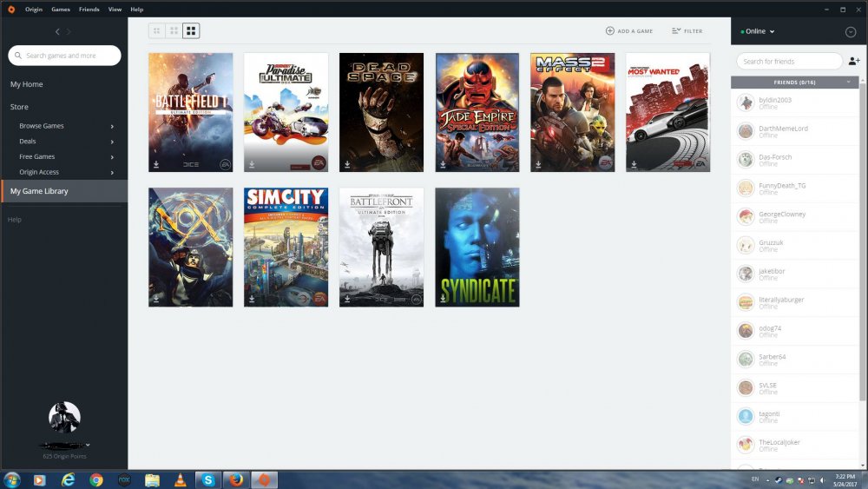This screenshot has width=868, height=489.
Task: Select friend byldin2003
Action: click(x=794, y=102)
